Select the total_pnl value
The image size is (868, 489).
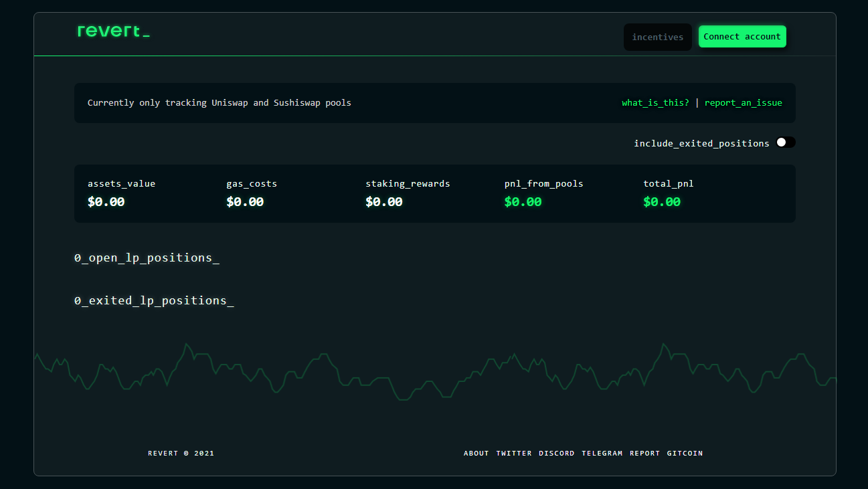pyautogui.click(x=662, y=202)
